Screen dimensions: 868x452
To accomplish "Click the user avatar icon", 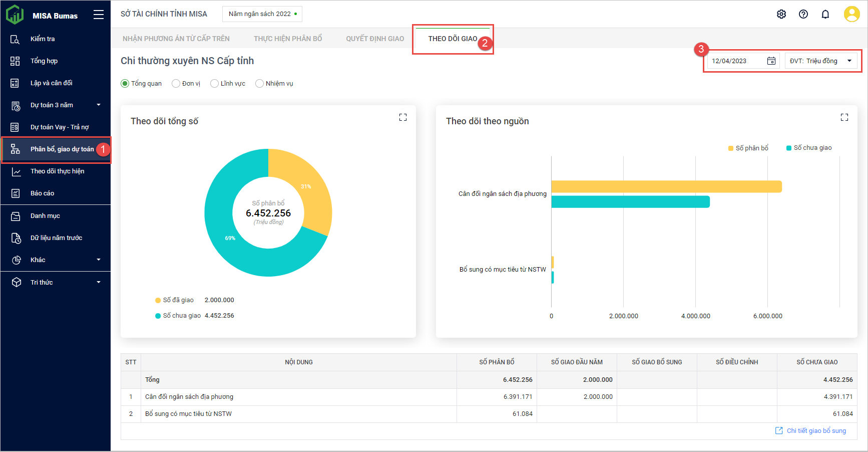I will click(x=851, y=14).
